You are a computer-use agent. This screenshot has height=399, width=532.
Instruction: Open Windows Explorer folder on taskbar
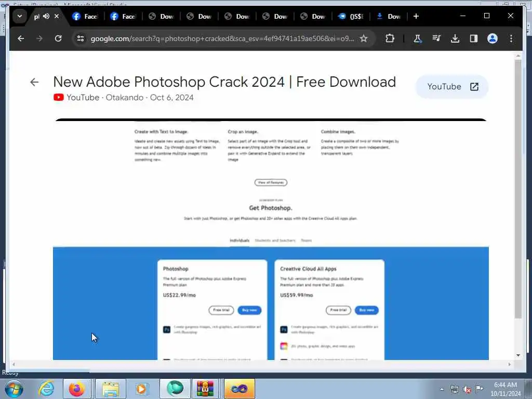(111, 389)
